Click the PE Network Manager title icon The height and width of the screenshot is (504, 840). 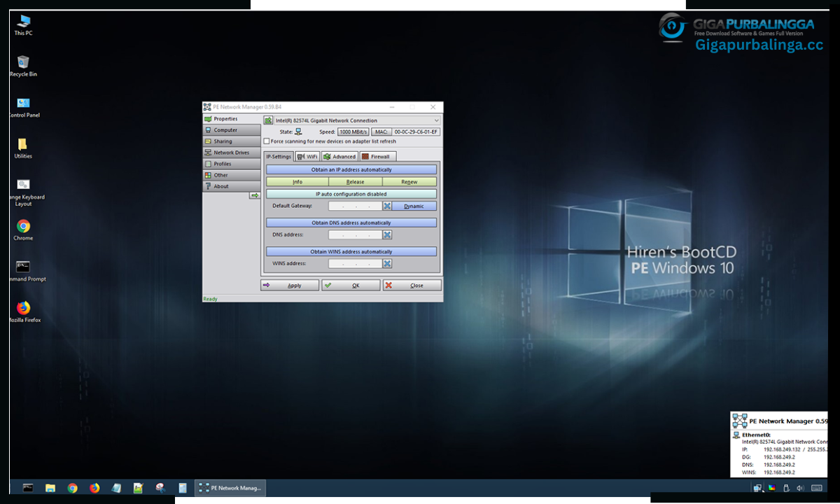pos(207,107)
